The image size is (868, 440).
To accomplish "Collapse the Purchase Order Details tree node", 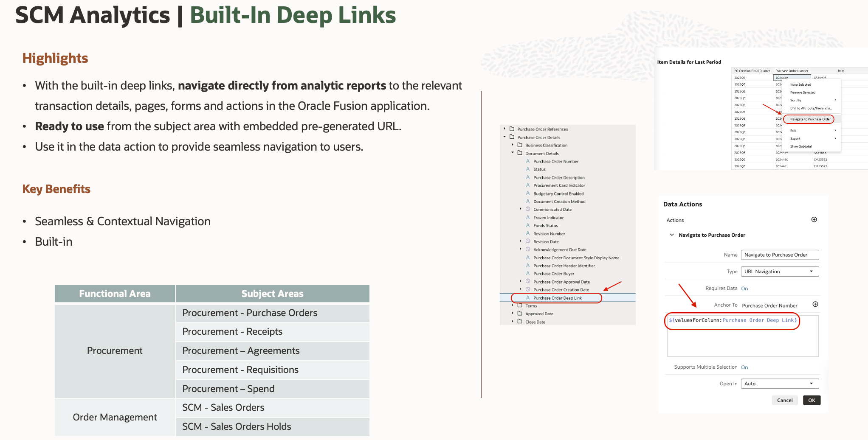I will (x=504, y=137).
